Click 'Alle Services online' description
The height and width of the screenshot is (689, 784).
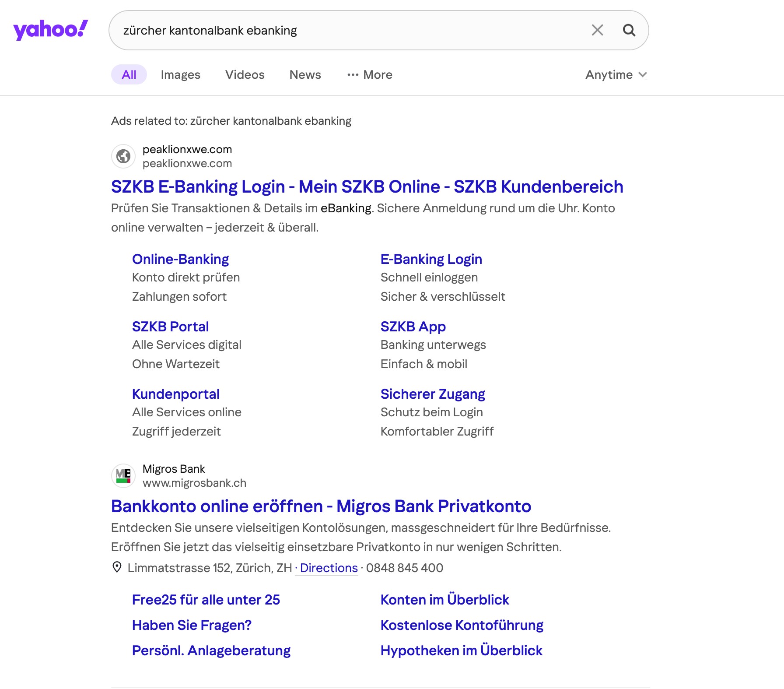(187, 412)
